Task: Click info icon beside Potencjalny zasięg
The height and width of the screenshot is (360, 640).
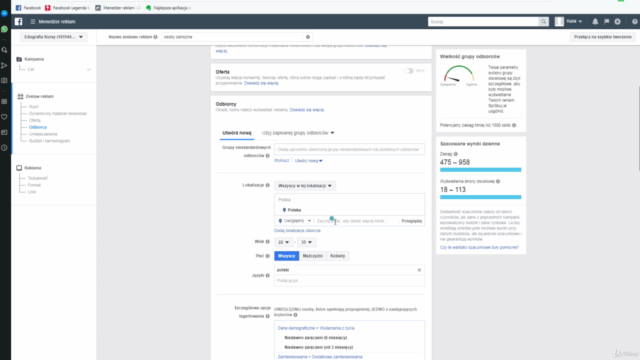Action: click(514, 125)
